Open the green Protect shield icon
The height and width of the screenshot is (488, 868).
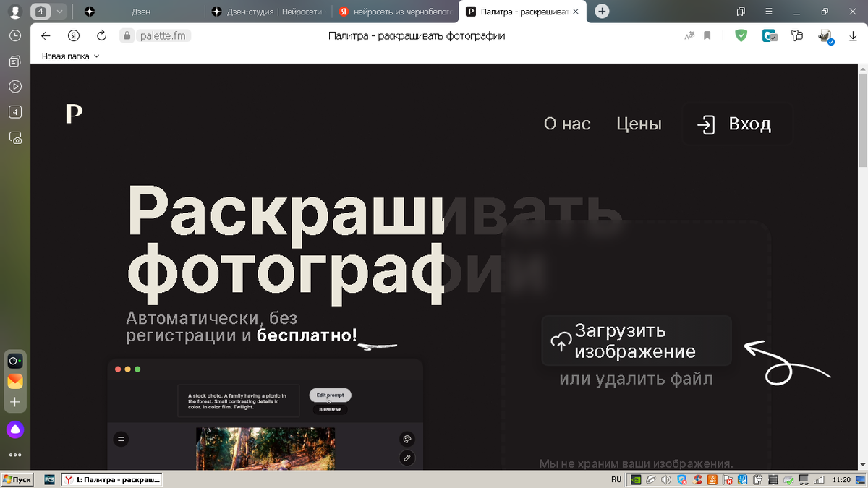tap(741, 35)
